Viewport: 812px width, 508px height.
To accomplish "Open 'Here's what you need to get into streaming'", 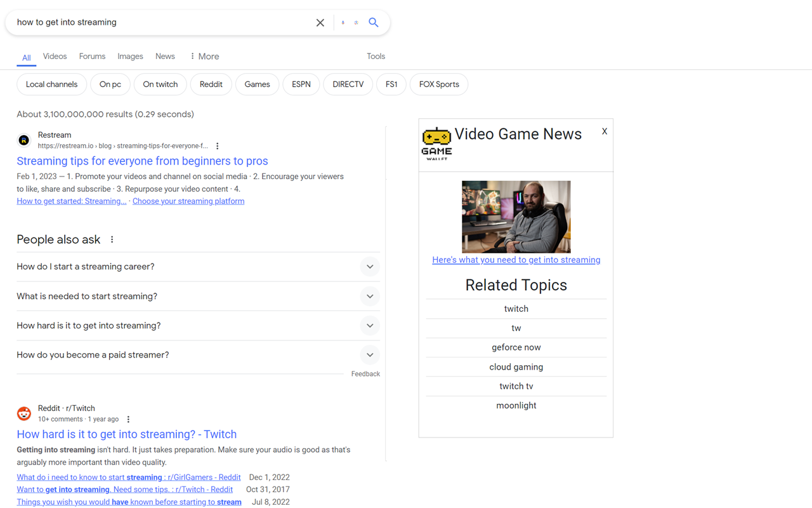I will tap(516, 260).
